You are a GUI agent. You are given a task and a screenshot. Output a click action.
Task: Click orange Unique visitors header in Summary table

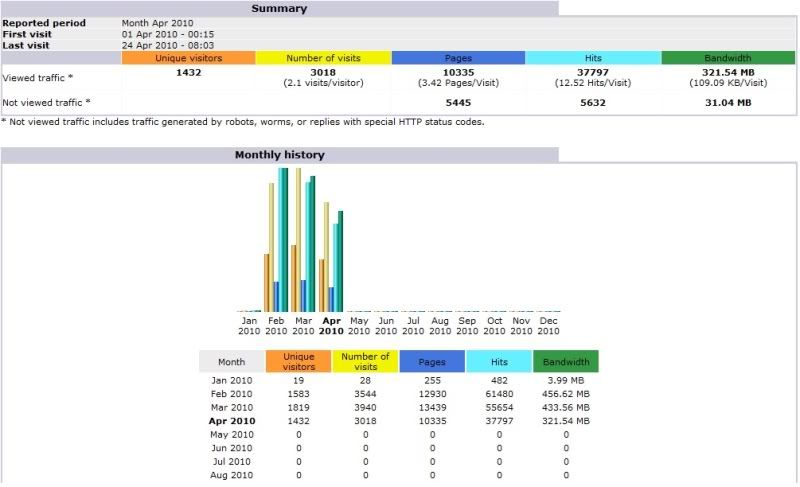pyautogui.click(x=188, y=58)
